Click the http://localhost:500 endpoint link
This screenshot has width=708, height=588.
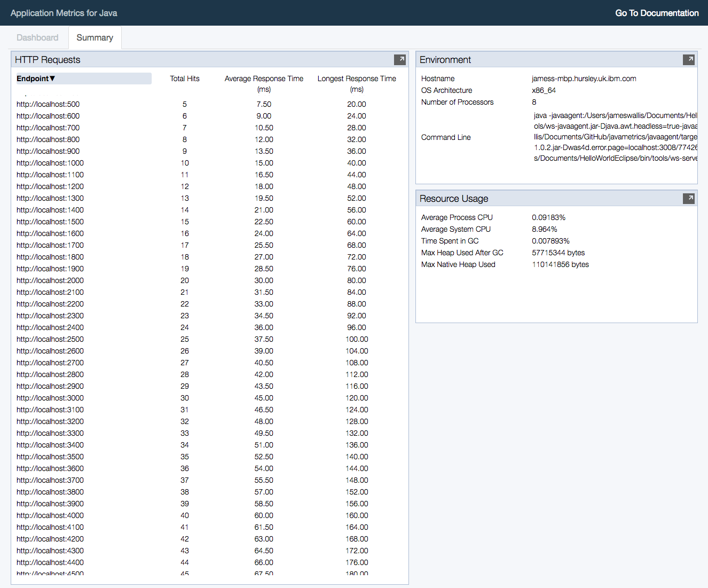tap(48, 104)
